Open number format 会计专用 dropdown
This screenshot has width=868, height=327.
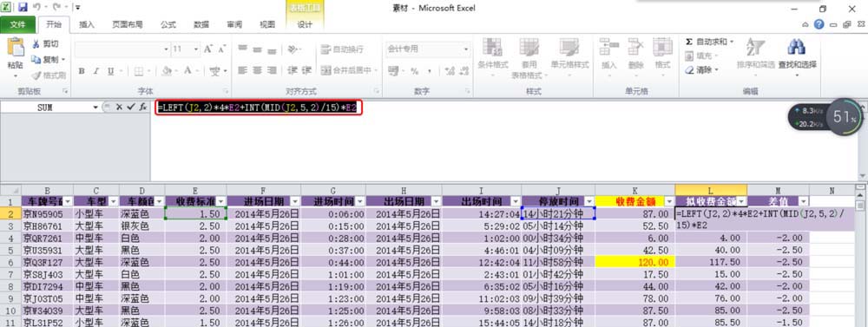pyautogui.click(x=465, y=49)
